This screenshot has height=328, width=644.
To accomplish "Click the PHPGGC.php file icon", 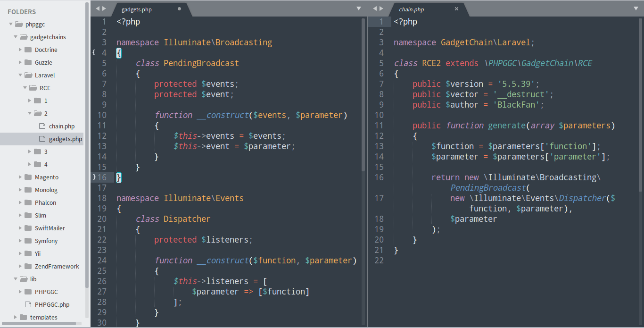I will pyautogui.click(x=28, y=304).
